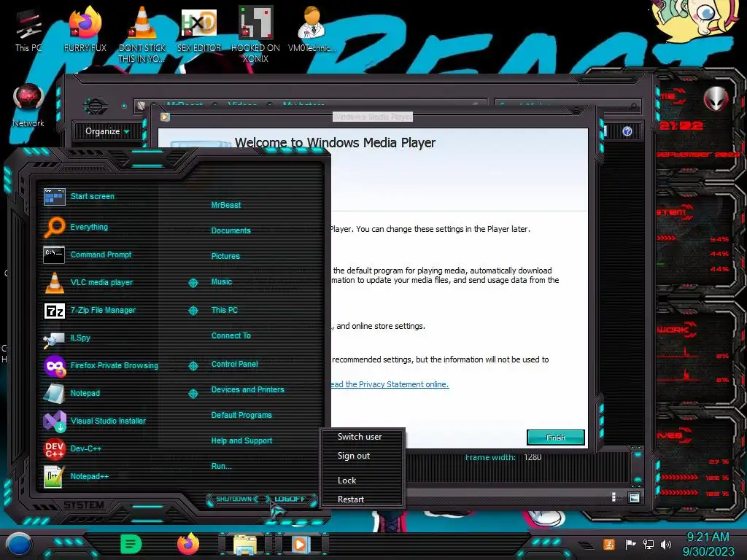The height and width of the screenshot is (560, 747).
Task: Click the LOGOFF button
Action: 290,499
